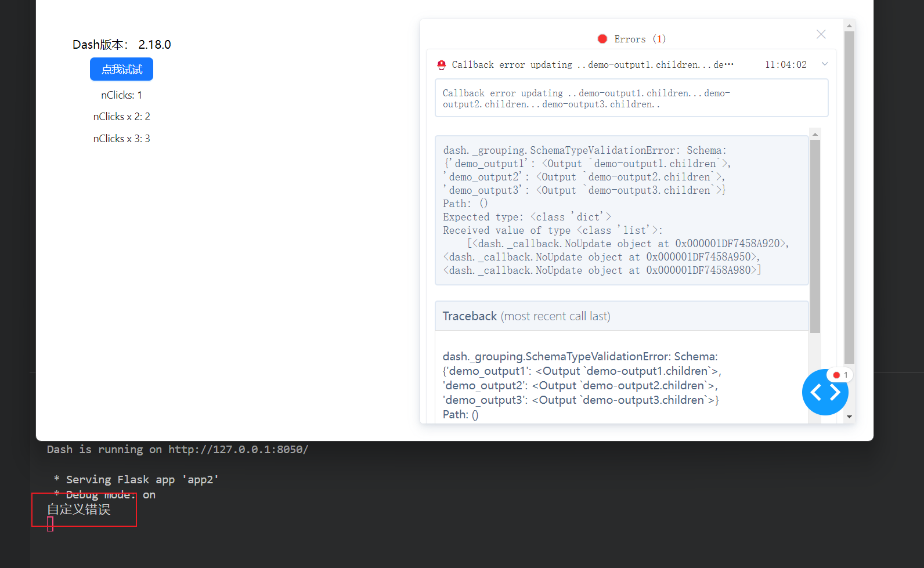The width and height of the screenshot is (924, 568).
Task: Click the nClicks: 1 text
Action: point(121,95)
